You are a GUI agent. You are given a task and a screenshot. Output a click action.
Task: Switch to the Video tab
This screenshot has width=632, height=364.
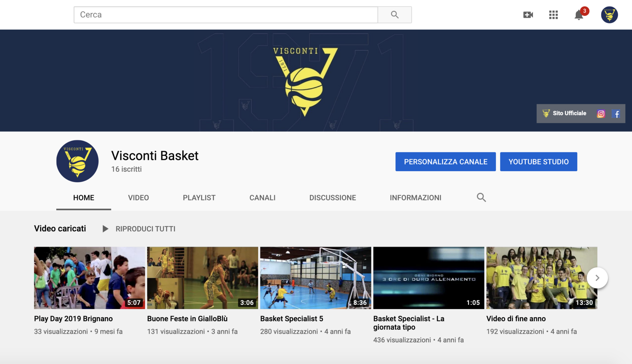139,198
